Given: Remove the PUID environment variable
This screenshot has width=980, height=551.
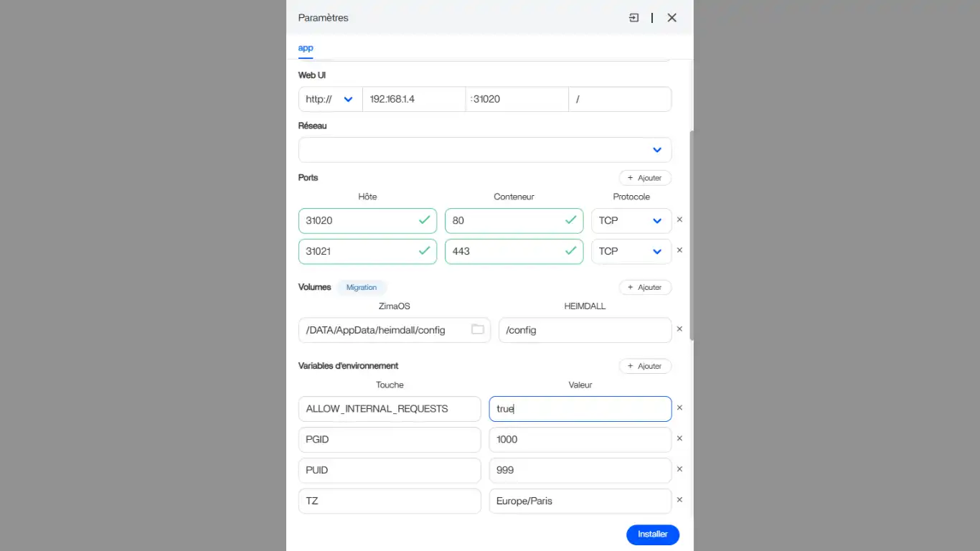Looking at the screenshot, I should pos(679,470).
